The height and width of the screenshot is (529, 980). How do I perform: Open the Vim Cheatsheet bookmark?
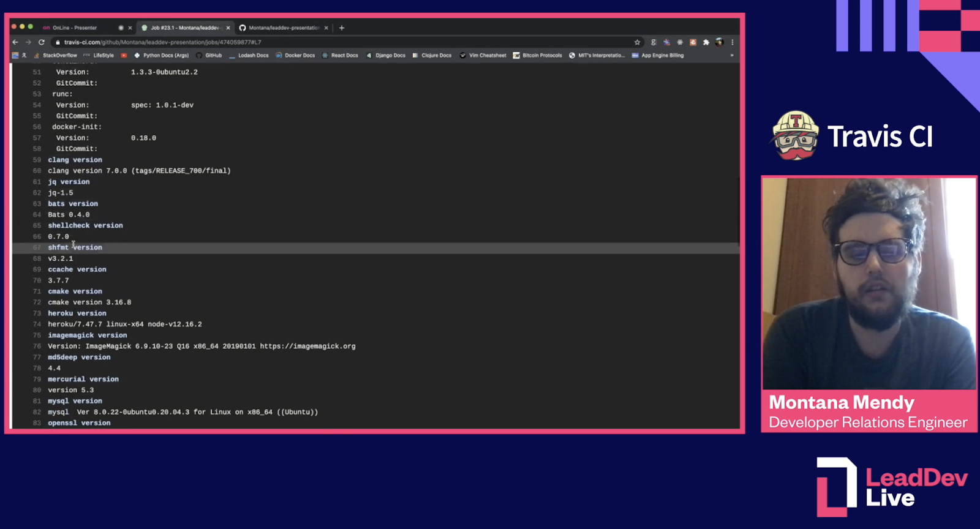tap(483, 55)
